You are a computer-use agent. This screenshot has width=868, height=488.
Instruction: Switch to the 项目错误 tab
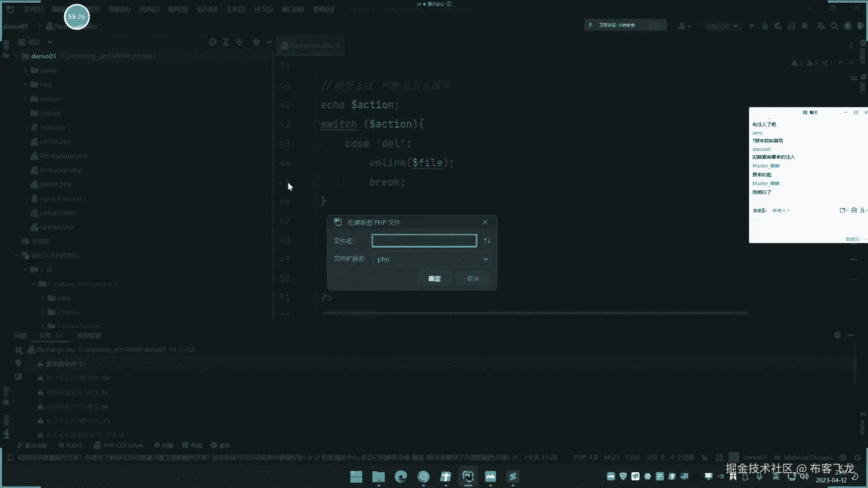click(x=89, y=335)
